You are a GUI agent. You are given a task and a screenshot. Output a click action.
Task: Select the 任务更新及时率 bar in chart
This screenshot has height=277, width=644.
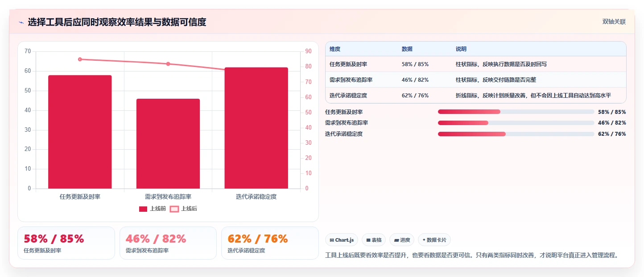coord(80,132)
